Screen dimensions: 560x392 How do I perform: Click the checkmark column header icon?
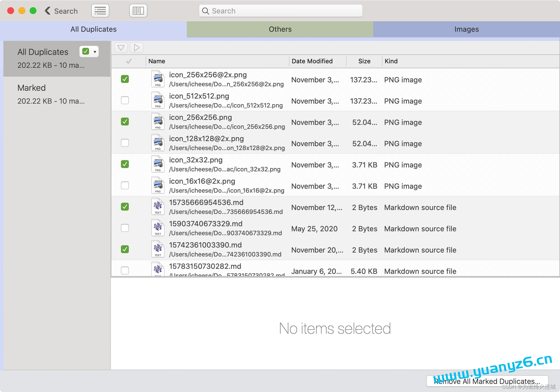coord(129,61)
